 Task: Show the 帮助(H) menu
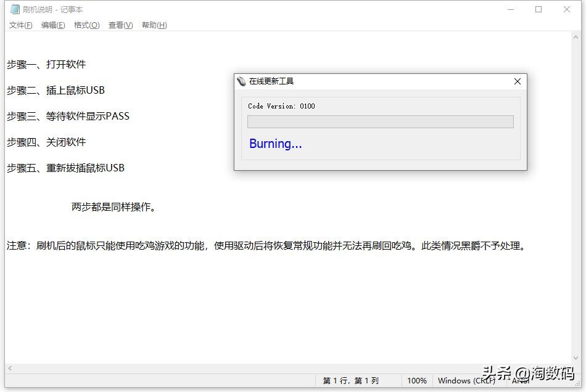[x=154, y=25]
